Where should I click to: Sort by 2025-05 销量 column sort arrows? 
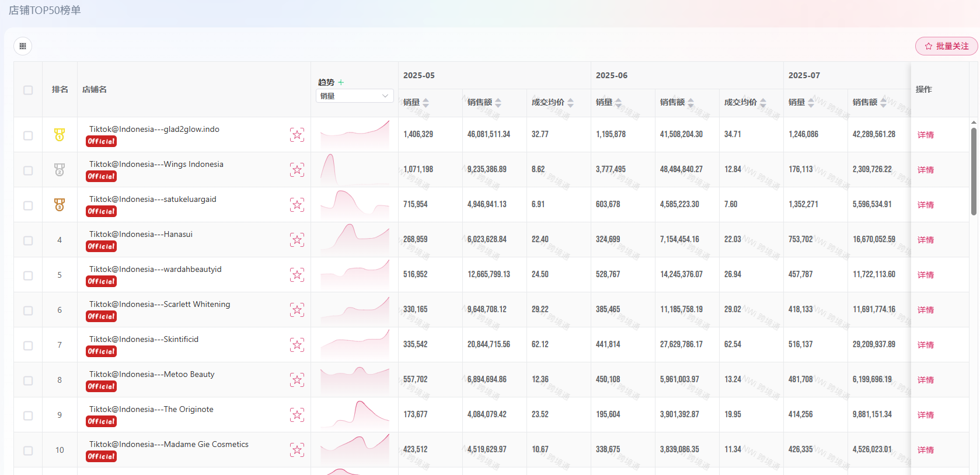tap(426, 103)
